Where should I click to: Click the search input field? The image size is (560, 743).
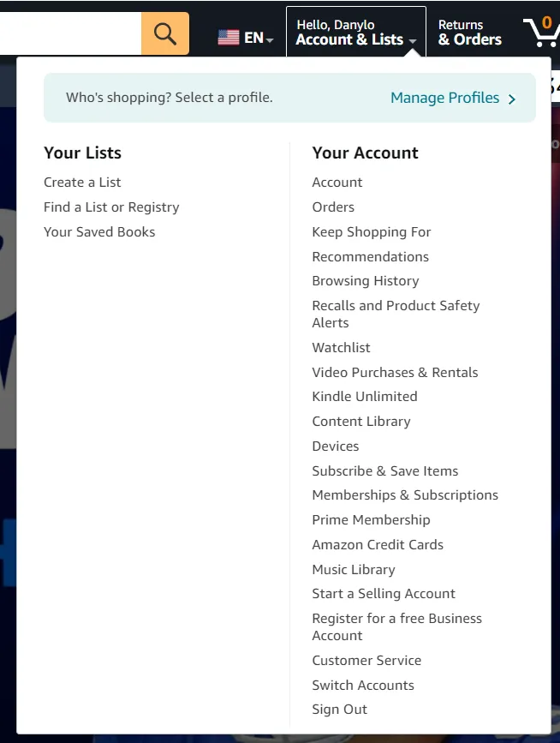(x=69, y=33)
